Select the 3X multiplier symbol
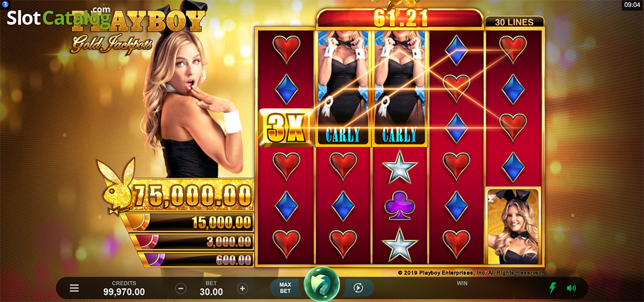The image size is (644, 302). (x=286, y=127)
